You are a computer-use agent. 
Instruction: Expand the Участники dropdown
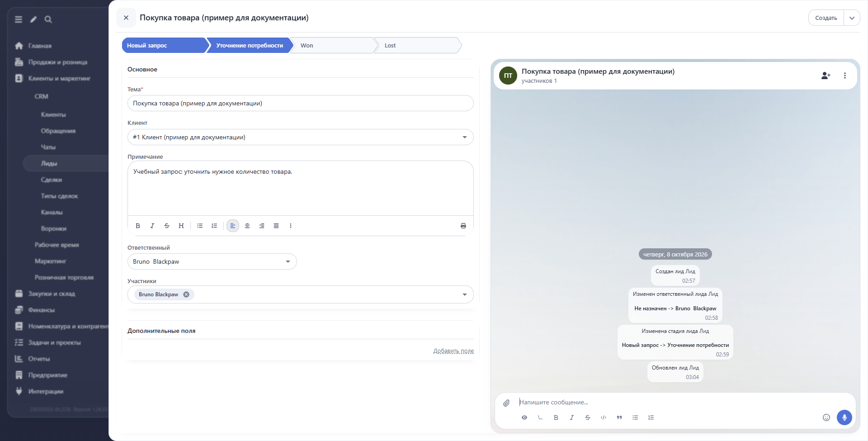coord(465,294)
